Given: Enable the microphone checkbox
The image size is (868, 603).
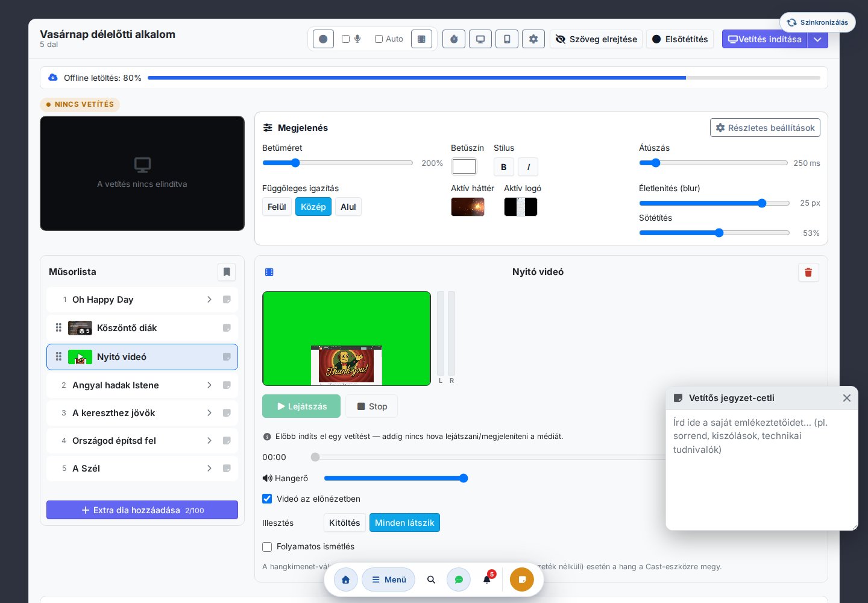Looking at the screenshot, I should 345,39.
